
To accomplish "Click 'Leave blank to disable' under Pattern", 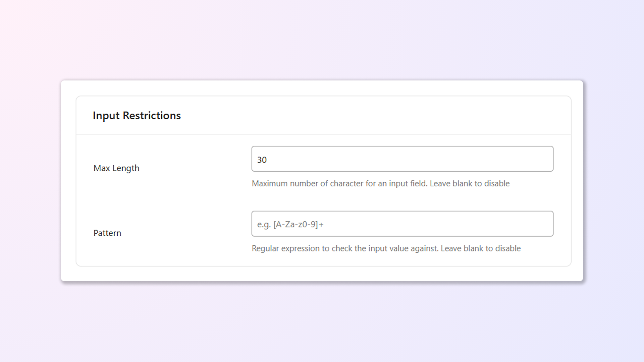I will (x=481, y=249).
